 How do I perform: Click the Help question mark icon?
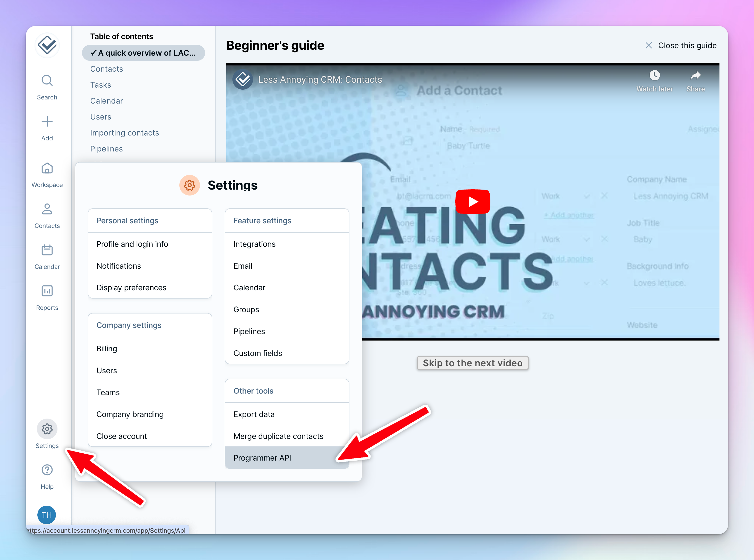click(47, 470)
